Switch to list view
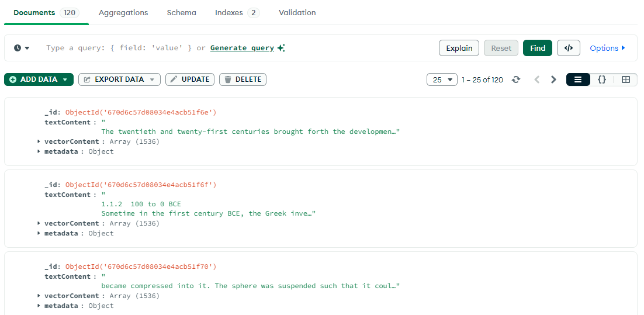Image resolution: width=644 pixels, height=315 pixels. 578,79
